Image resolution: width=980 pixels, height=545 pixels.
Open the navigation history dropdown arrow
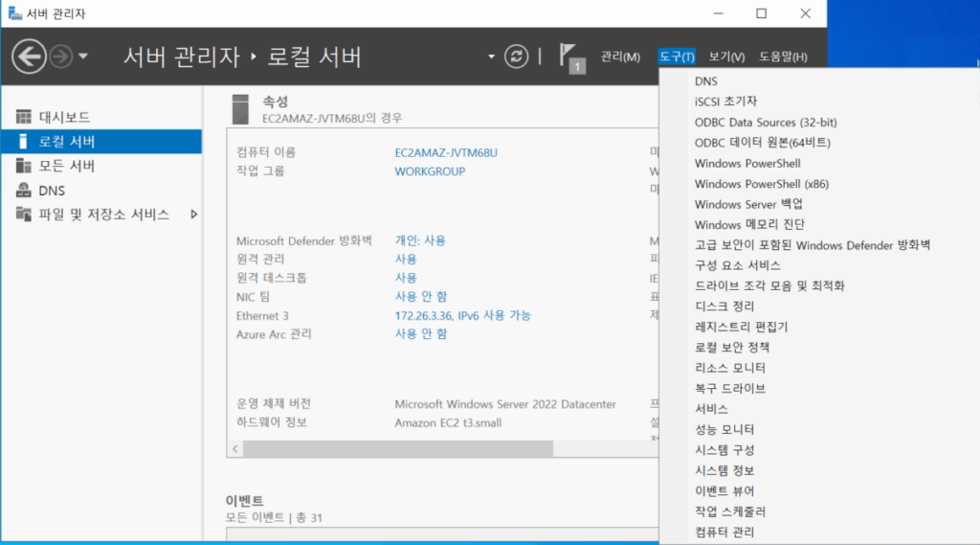[83, 57]
